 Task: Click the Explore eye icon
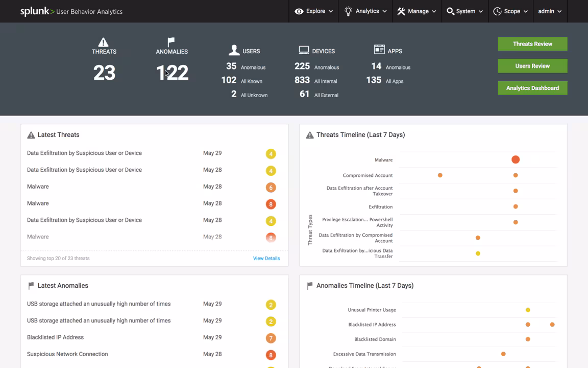(x=299, y=11)
